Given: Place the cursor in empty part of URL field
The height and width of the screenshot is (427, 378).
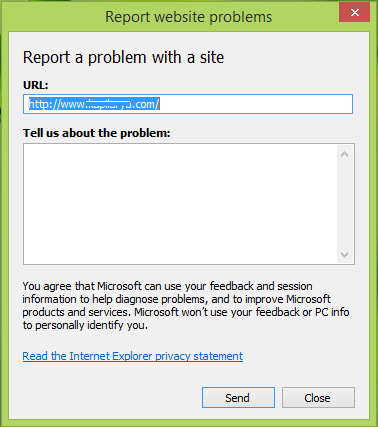Looking at the screenshot, I should (256, 104).
